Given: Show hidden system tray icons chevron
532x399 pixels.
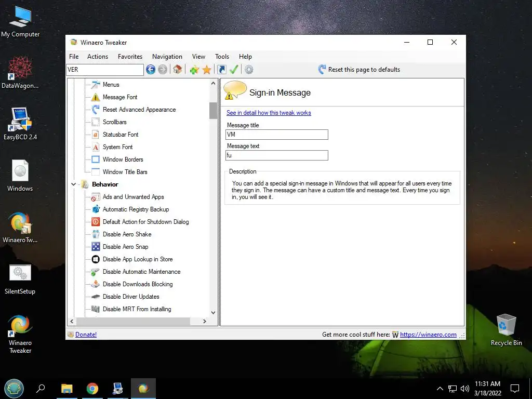Looking at the screenshot, I should [x=440, y=389].
